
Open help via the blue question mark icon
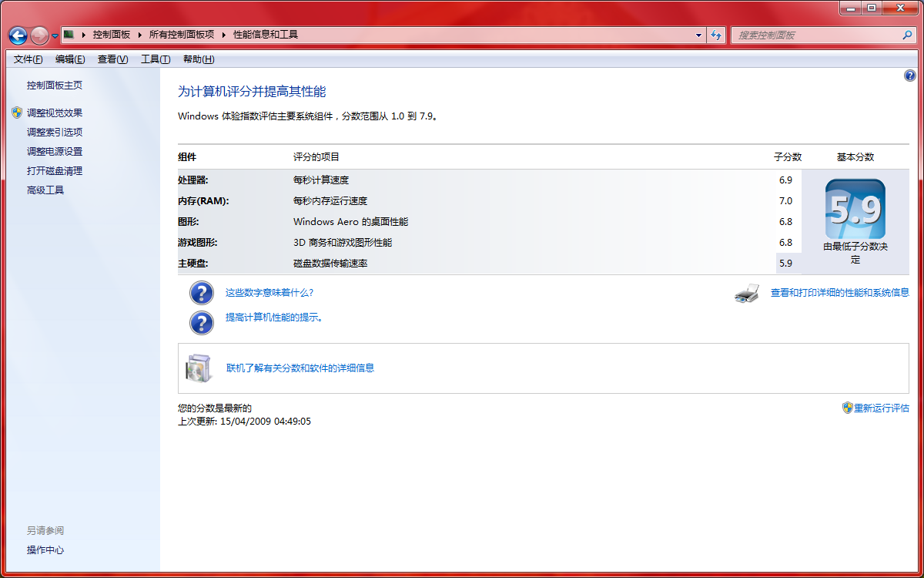point(910,76)
